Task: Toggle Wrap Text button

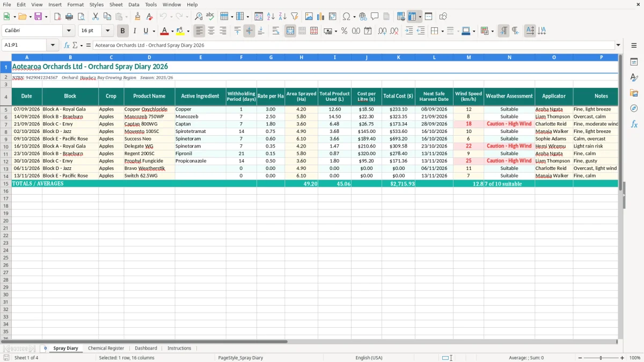Action: [x=276, y=31]
